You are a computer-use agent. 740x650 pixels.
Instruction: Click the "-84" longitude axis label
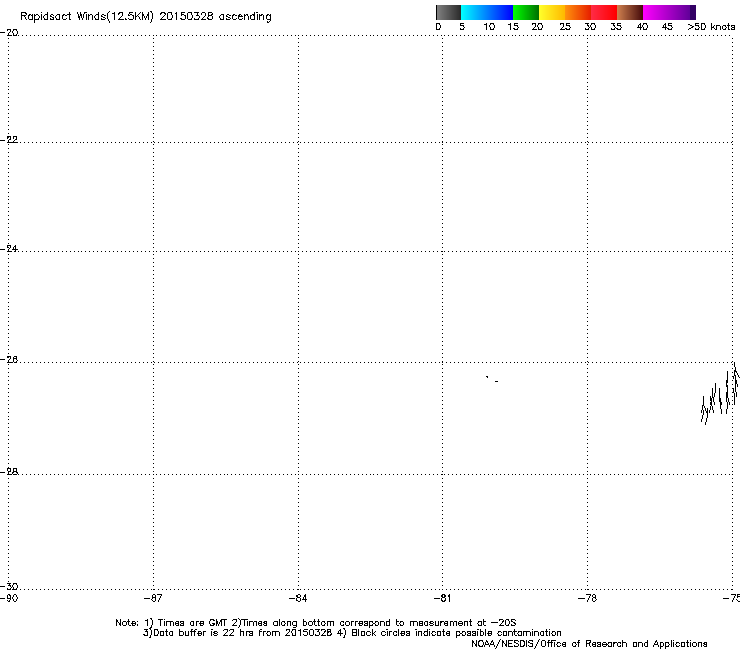click(x=298, y=599)
